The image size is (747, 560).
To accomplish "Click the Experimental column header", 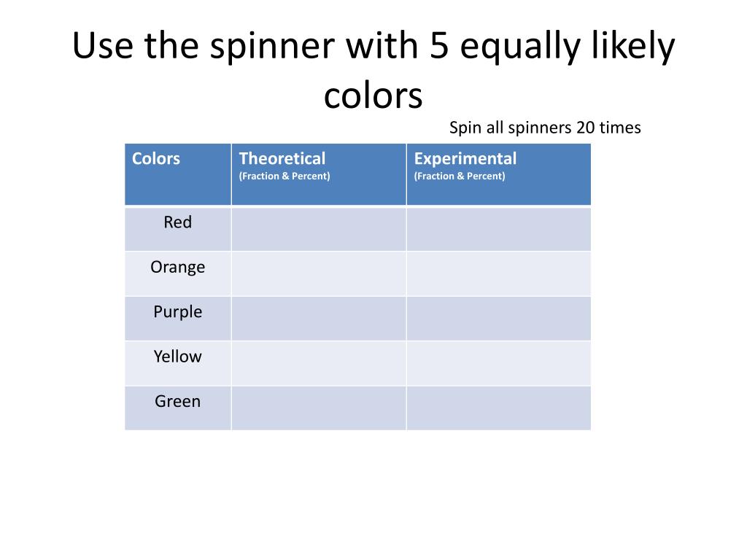I will pos(499,174).
